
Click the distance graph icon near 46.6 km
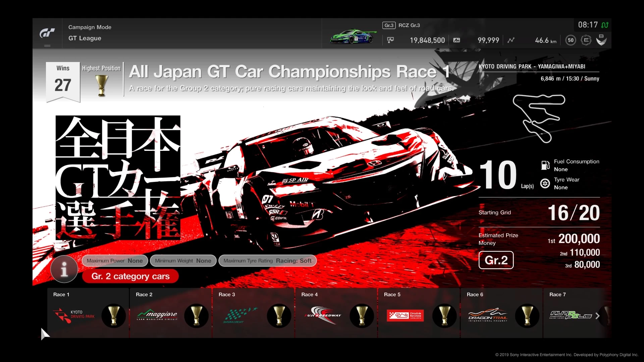click(511, 40)
